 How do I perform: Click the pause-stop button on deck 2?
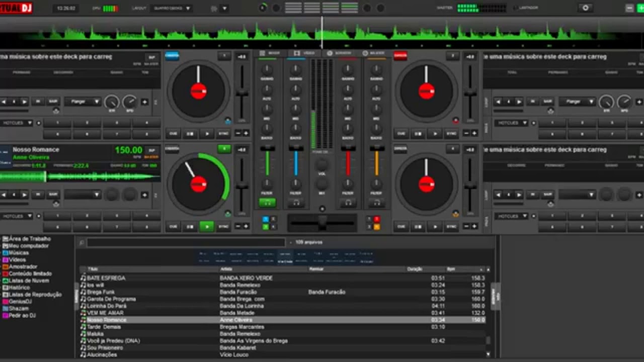[418, 133]
